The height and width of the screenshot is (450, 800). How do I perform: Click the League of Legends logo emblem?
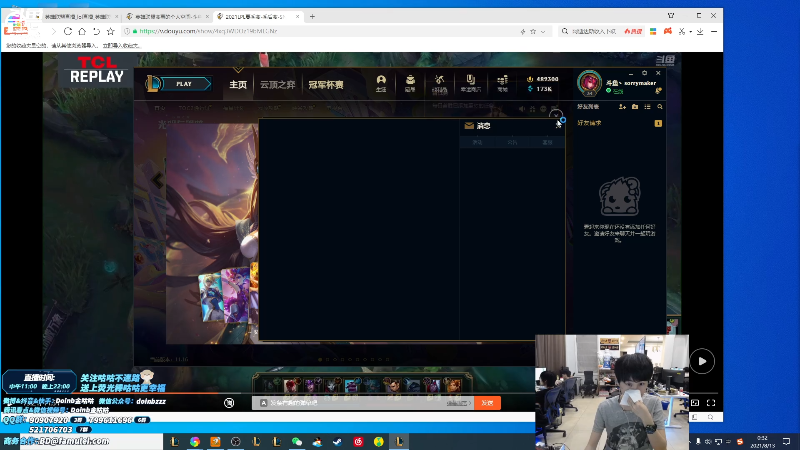click(153, 84)
